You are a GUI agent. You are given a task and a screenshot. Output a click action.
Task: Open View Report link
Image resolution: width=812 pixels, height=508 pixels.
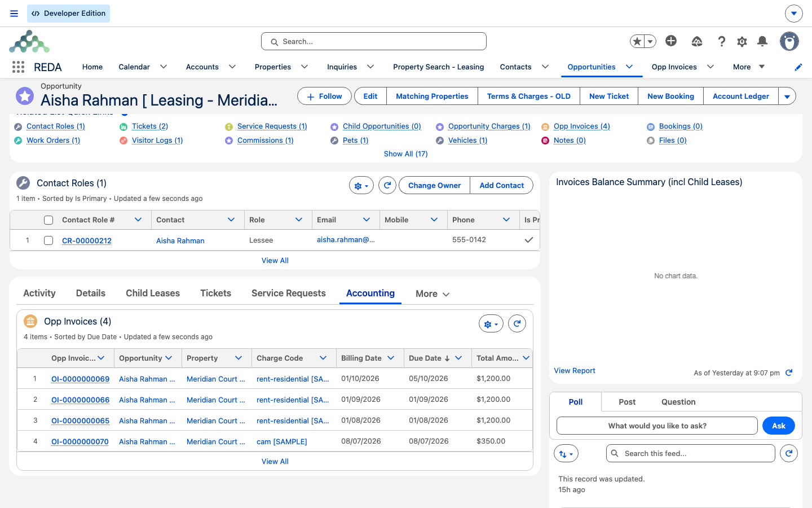coord(575,371)
